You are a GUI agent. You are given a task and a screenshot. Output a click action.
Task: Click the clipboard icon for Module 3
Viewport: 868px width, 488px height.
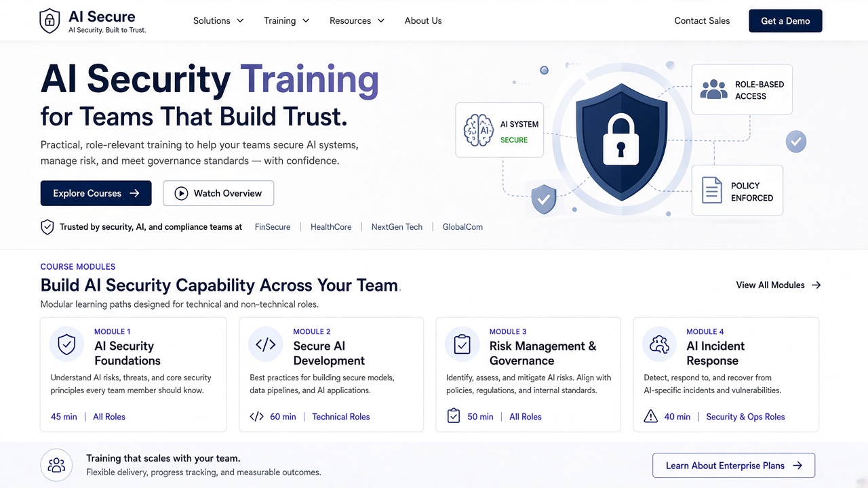tap(462, 344)
